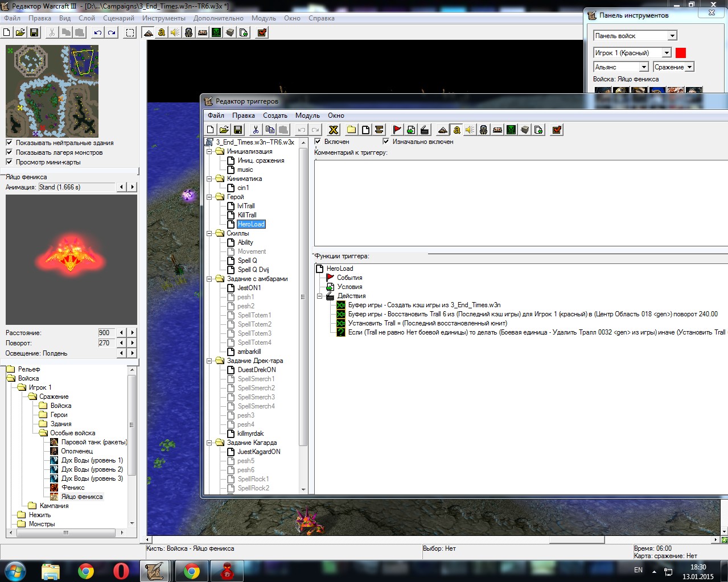Toggle Показывать лагеря монстров checkbox
The width and height of the screenshot is (728, 582).
pos(9,152)
